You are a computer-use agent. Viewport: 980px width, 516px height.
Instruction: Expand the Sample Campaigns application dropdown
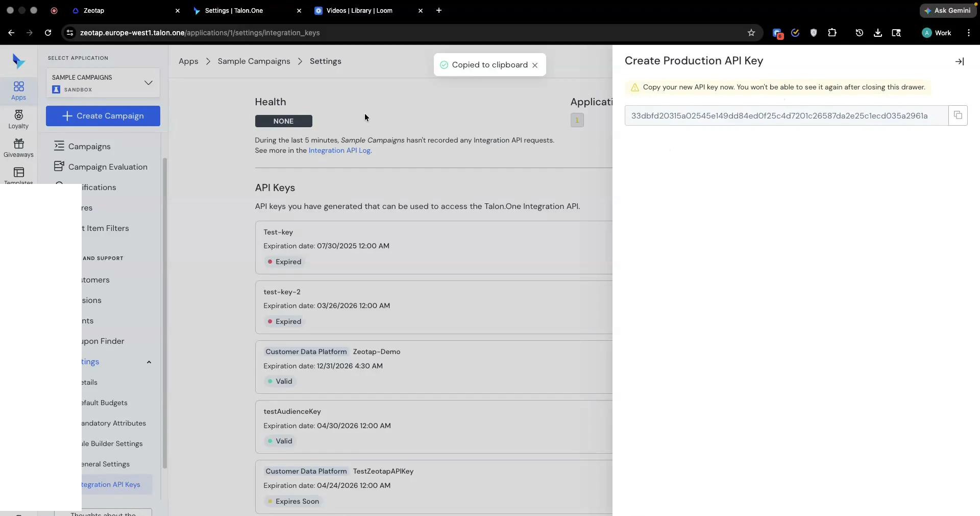click(x=103, y=83)
